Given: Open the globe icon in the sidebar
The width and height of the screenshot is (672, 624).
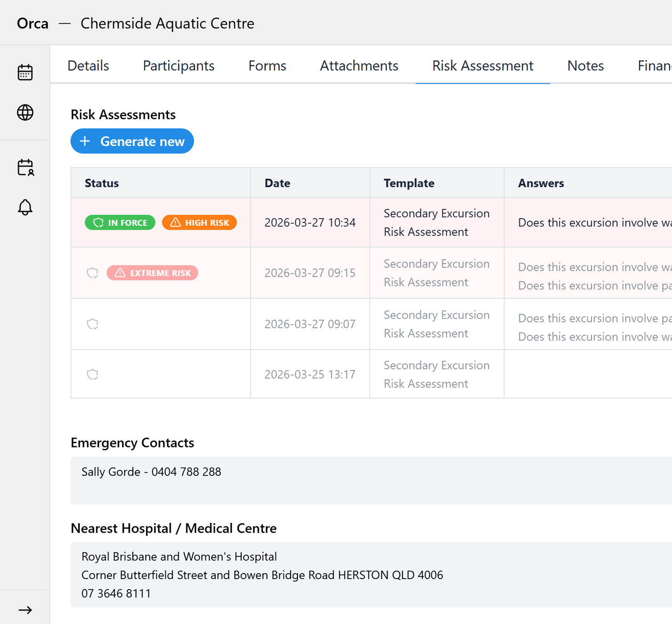Looking at the screenshot, I should click(25, 112).
